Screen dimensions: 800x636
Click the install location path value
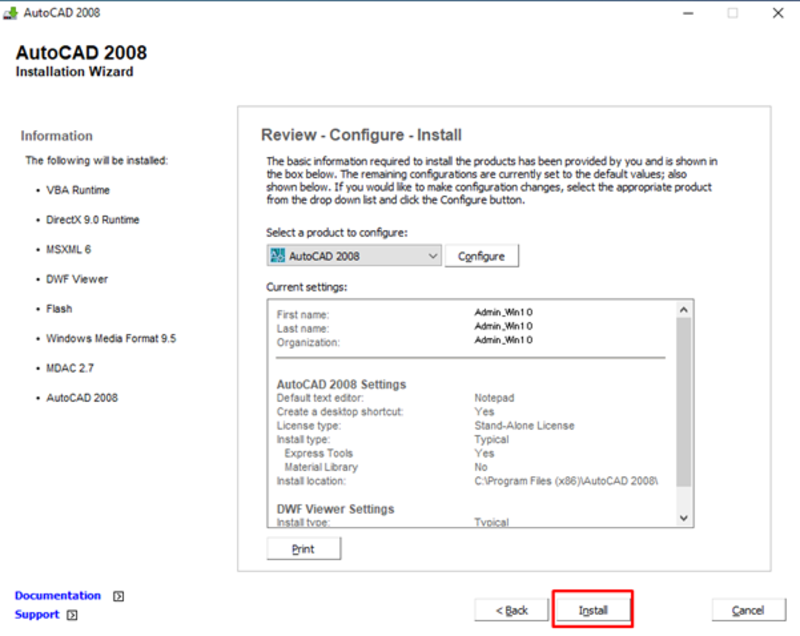[566, 481]
